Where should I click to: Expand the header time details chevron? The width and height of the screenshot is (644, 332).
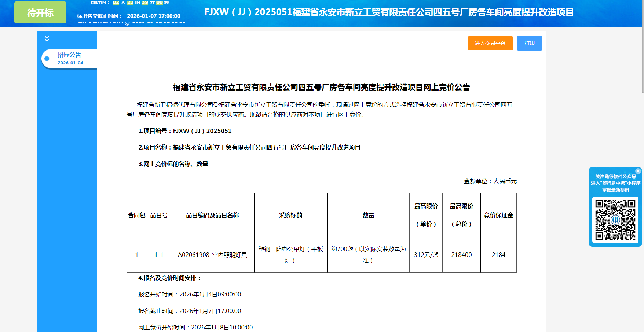click(127, 24)
